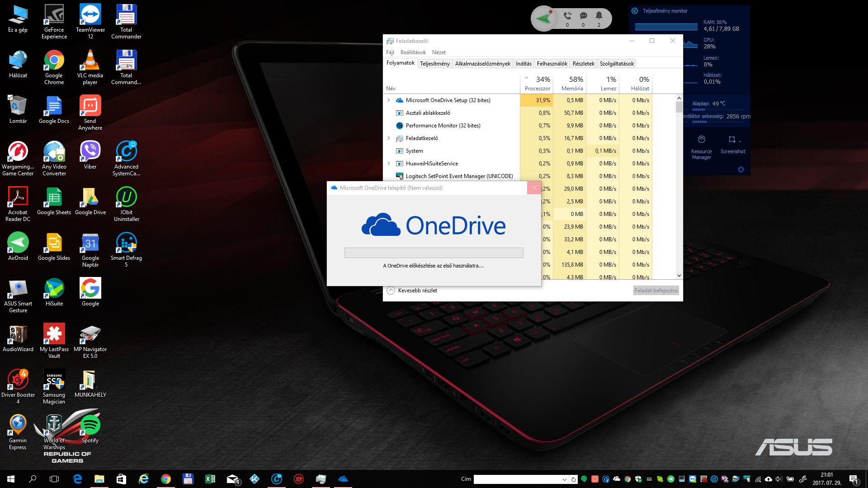Collapse details with the Kevesebb részlet toggle
Screen dimensions: 868x488
pyautogui.click(x=391, y=291)
